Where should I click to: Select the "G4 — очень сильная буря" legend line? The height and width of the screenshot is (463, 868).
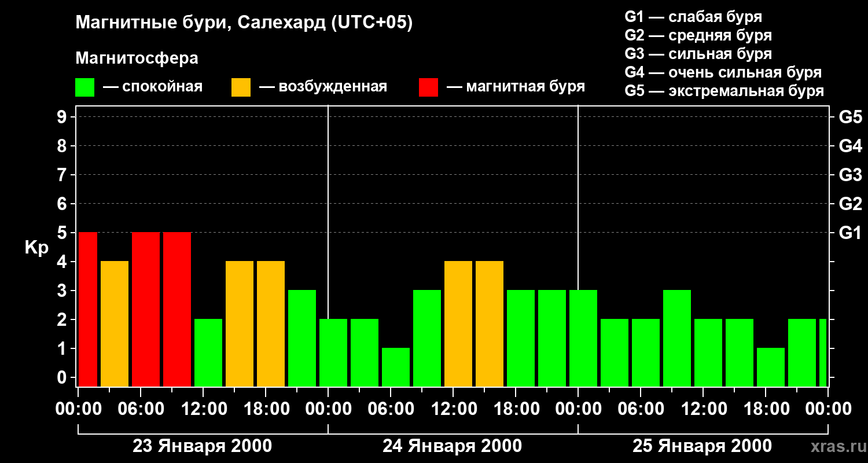tap(723, 72)
